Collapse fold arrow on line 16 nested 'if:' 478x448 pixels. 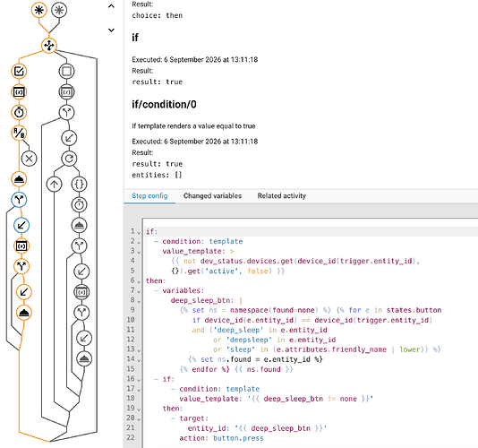(139, 380)
